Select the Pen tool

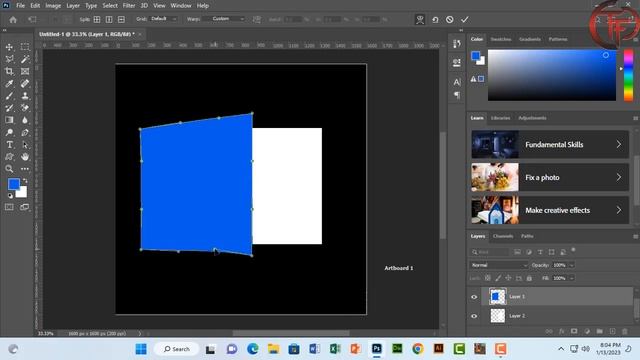pos(25,132)
